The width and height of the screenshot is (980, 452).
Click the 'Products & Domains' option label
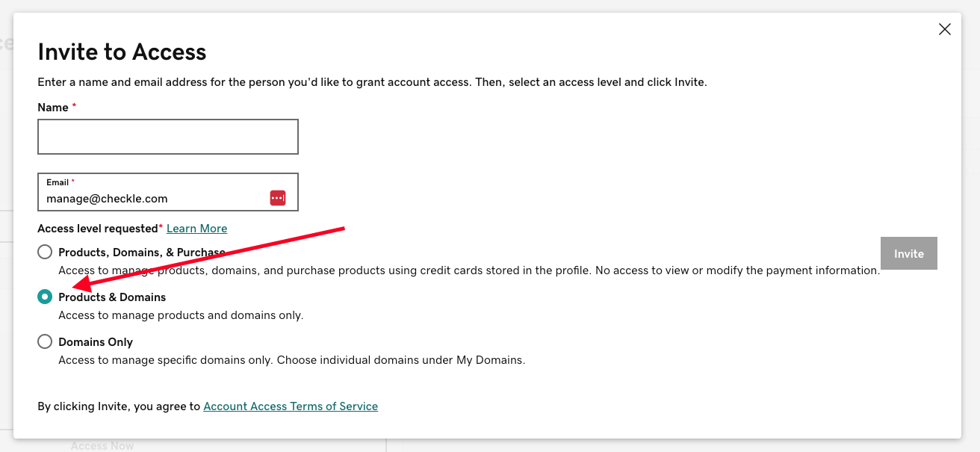[x=112, y=297]
